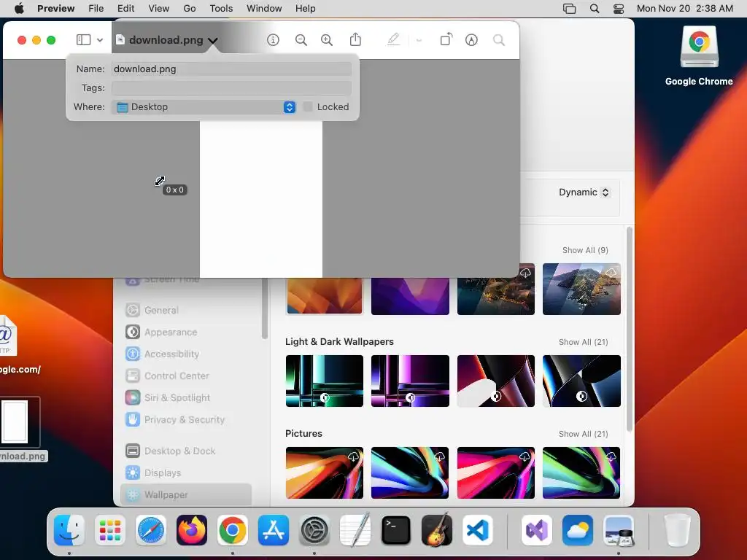The width and height of the screenshot is (747, 560).
Task: Launch Terminal from the Dock
Action: coord(396,530)
